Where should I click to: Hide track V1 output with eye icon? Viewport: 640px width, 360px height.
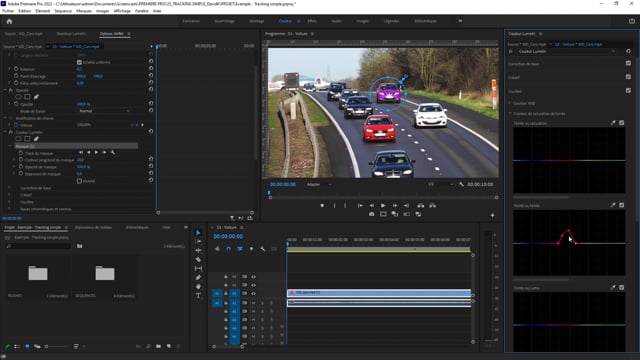[x=253, y=293]
